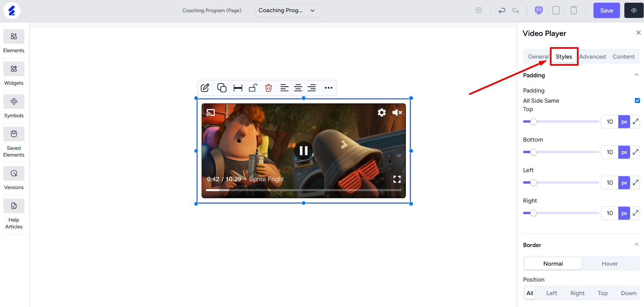Delete the video element with trash icon
The width and height of the screenshot is (644, 307).
[268, 88]
